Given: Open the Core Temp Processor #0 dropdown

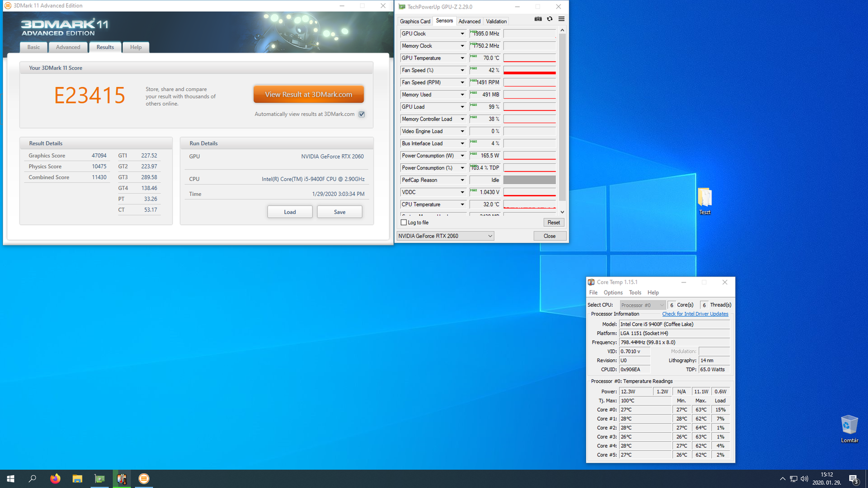Looking at the screenshot, I should (643, 305).
